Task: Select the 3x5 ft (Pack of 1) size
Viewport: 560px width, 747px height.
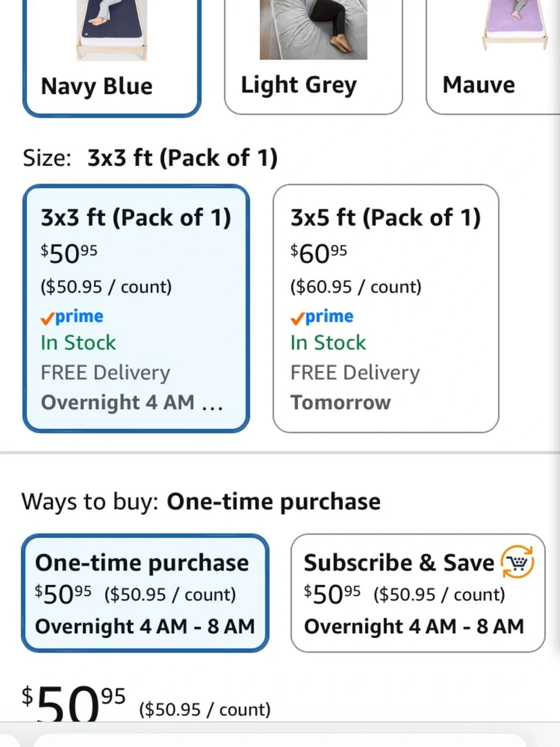Action: [x=386, y=308]
